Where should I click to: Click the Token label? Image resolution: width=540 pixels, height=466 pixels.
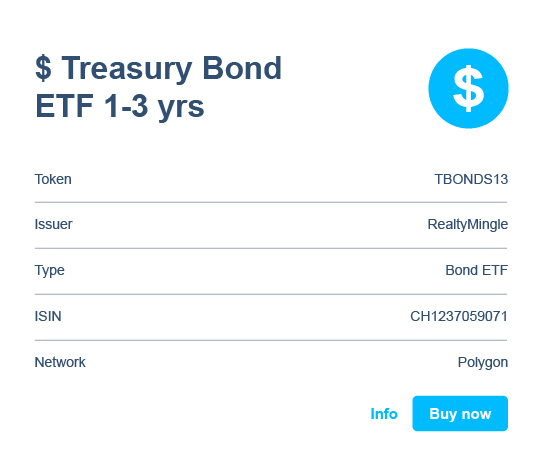click(53, 179)
